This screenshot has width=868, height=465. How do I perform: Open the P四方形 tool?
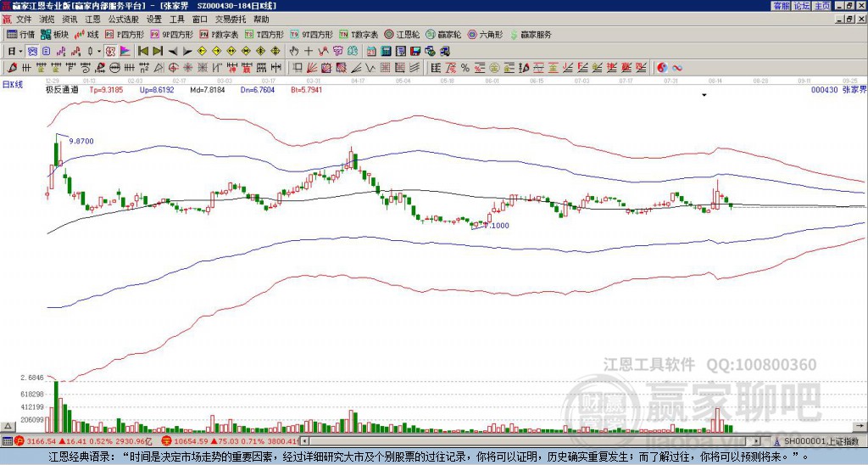(124, 34)
